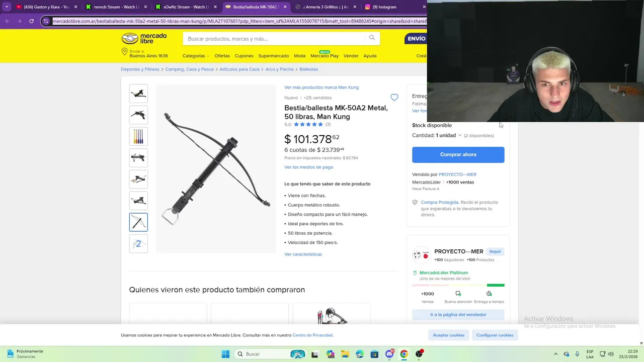Click the microphone icon in system tray

577,354
